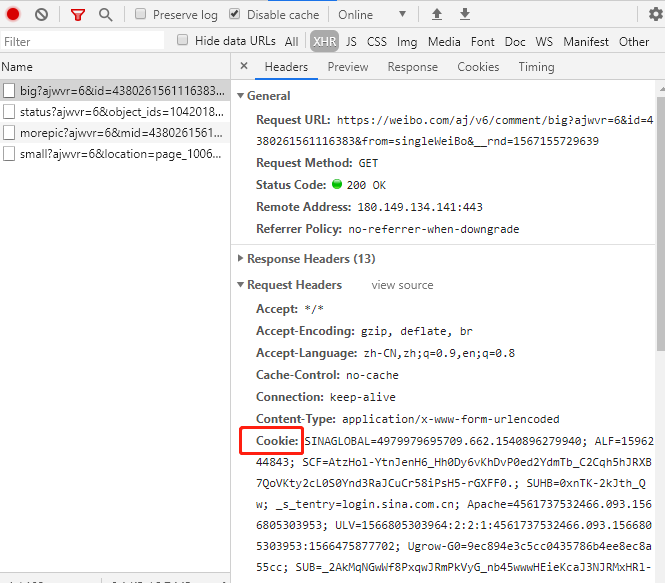Click Accept */* header value
The height and width of the screenshot is (583, 665).
[314, 310]
